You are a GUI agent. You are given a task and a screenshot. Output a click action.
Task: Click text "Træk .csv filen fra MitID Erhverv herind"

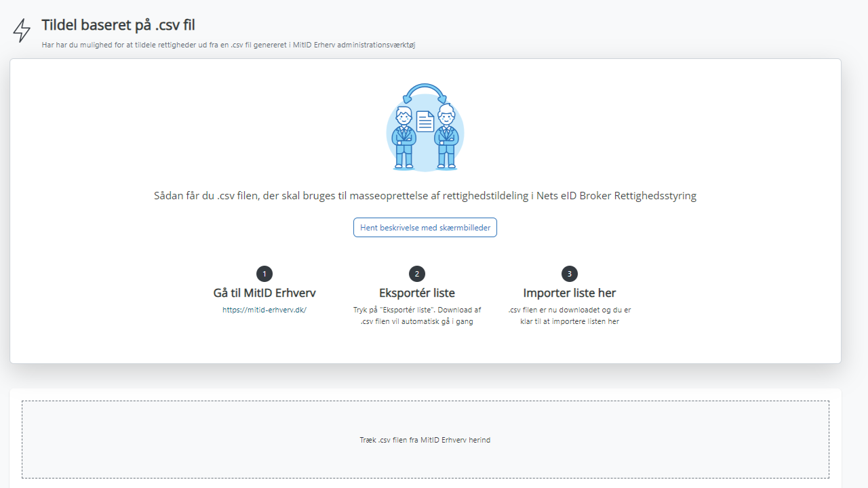pyautogui.click(x=425, y=440)
